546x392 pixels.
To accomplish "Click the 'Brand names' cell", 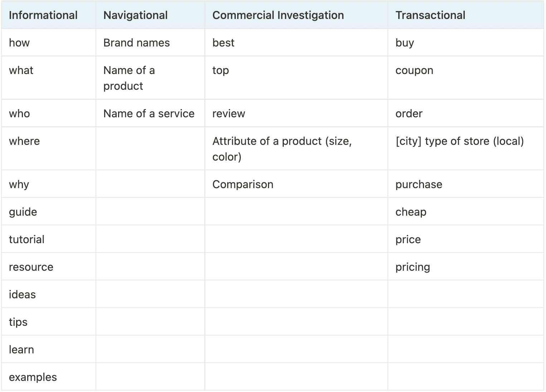I will click(x=150, y=43).
